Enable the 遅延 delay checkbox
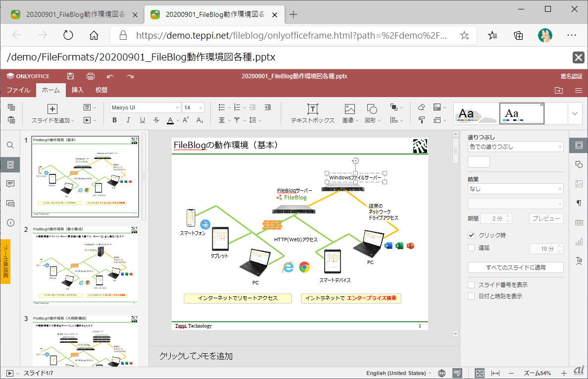This screenshot has width=588, height=379. [471, 248]
